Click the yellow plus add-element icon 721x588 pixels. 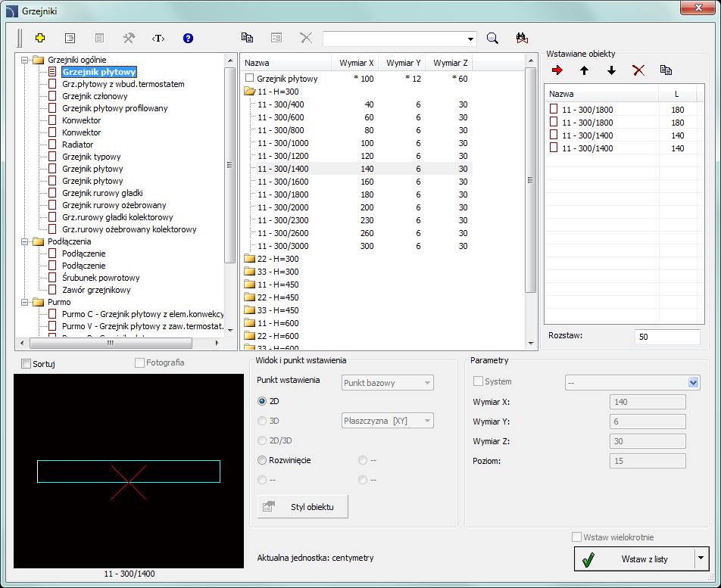pyautogui.click(x=40, y=38)
